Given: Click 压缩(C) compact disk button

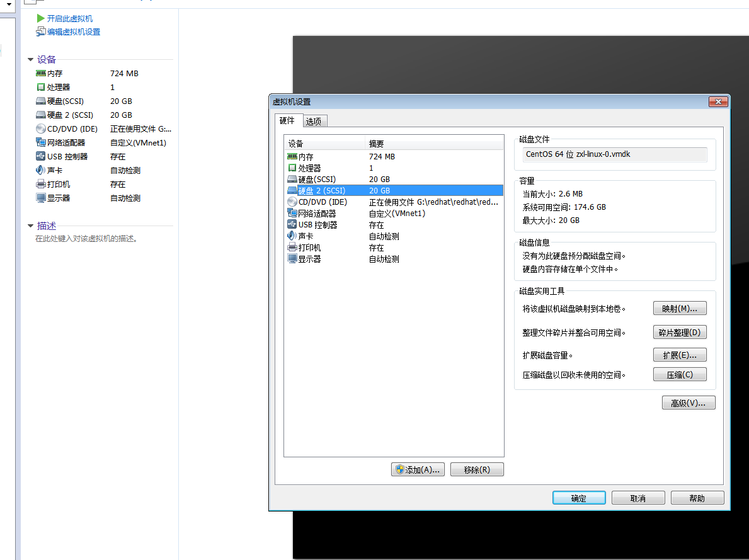Looking at the screenshot, I should pyautogui.click(x=680, y=375).
